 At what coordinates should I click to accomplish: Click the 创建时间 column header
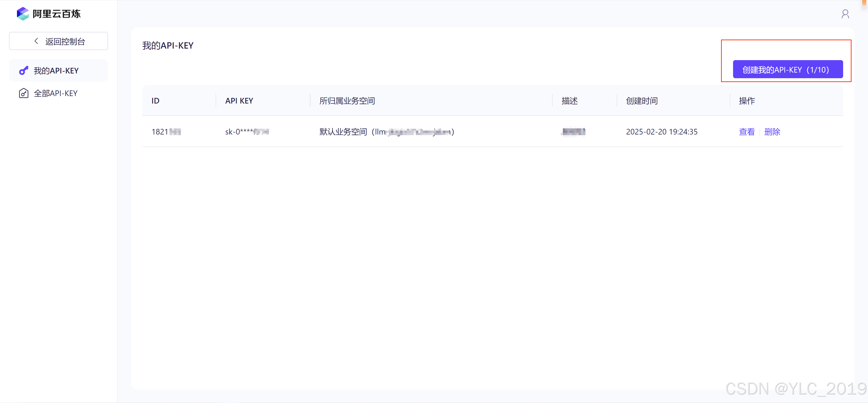point(642,101)
